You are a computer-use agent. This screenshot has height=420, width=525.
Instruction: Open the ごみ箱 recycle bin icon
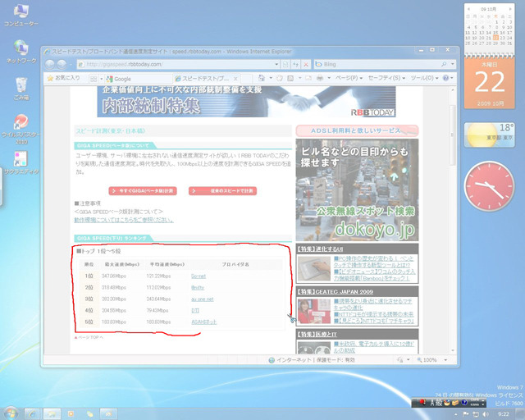pyautogui.click(x=21, y=89)
